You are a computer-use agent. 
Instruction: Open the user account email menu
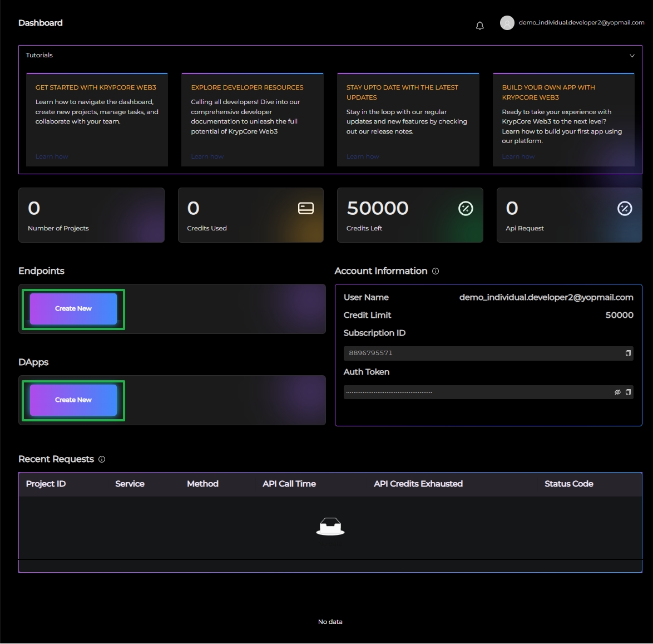click(581, 23)
